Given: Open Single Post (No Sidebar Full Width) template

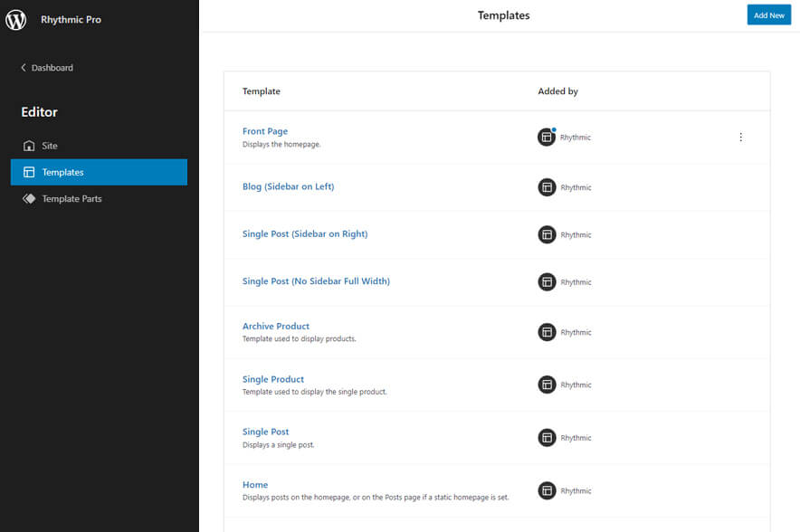Looking at the screenshot, I should [x=316, y=281].
